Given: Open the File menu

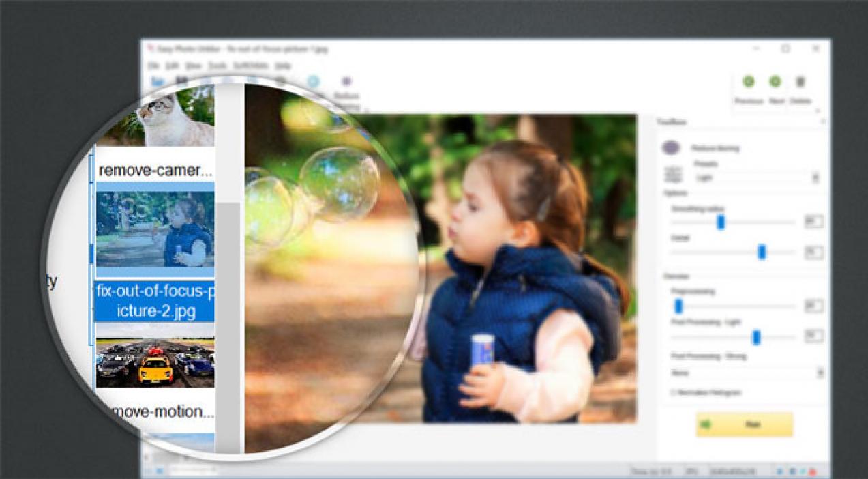Looking at the screenshot, I should (x=153, y=66).
